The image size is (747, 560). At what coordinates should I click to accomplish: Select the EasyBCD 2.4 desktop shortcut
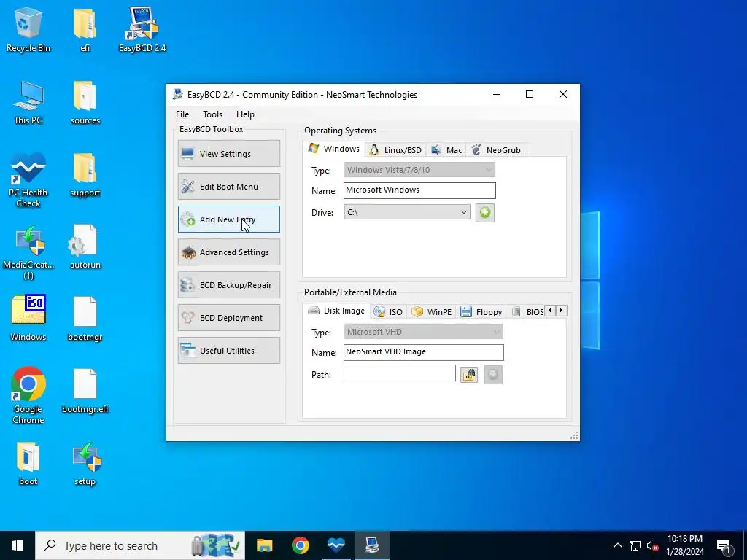pos(142,29)
